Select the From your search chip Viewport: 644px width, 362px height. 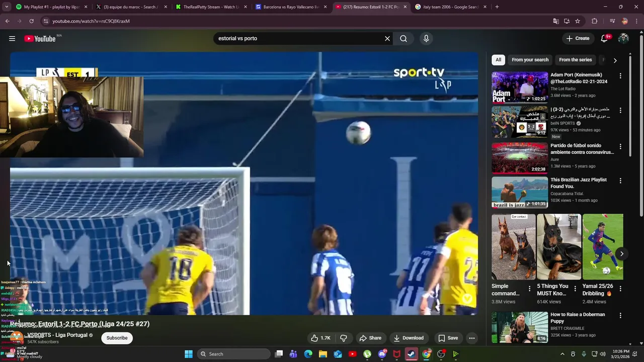pos(530,60)
